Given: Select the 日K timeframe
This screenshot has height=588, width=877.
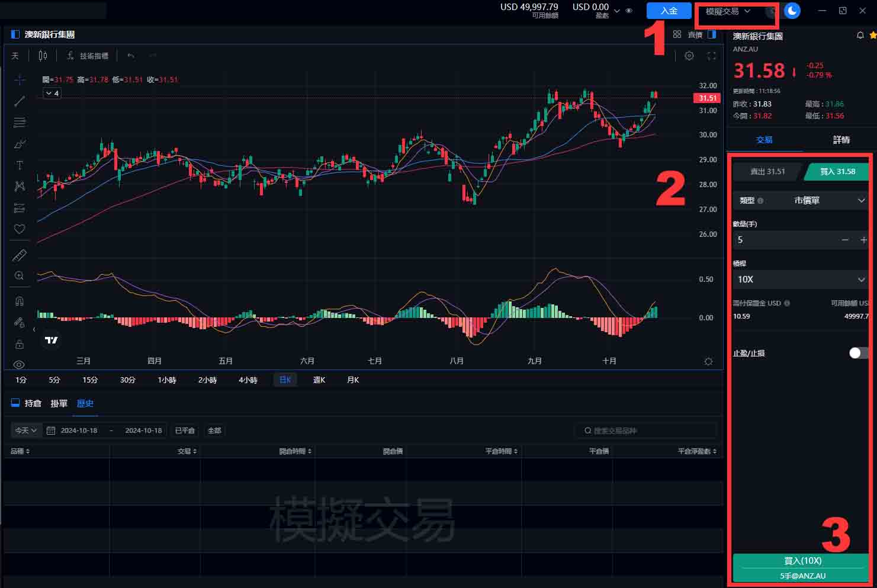Looking at the screenshot, I should click(x=285, y=380).
